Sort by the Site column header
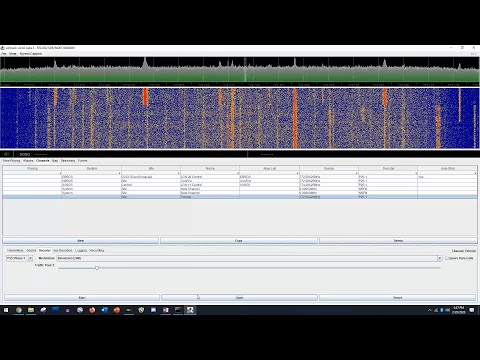The image size is (480, 360). [x=151, y=168]
